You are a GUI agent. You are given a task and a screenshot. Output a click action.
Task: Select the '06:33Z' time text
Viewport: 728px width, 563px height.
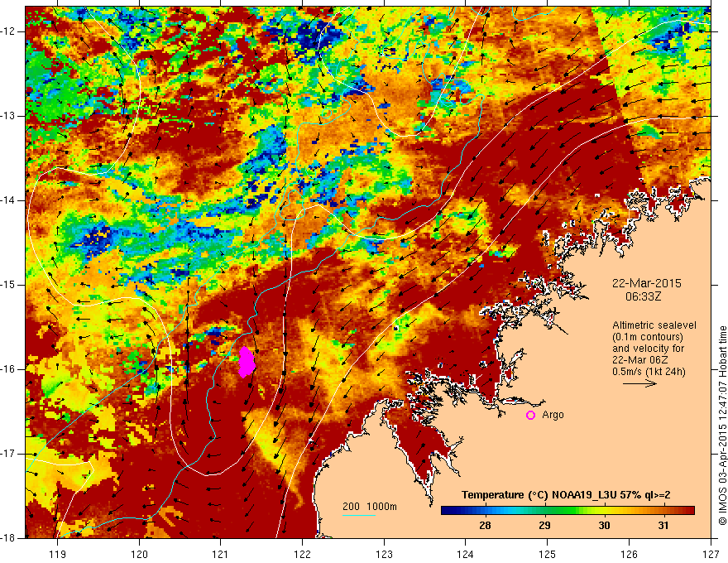point(643,296)
